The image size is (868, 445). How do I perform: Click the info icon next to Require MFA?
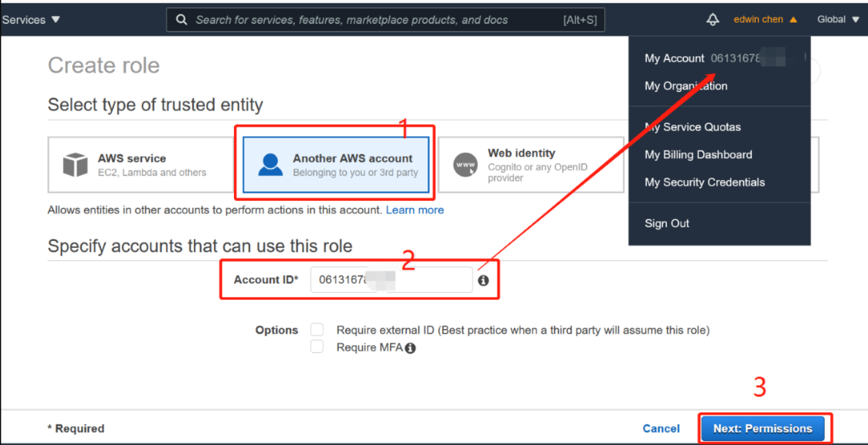pyautogui.click(x=410, y=348)
